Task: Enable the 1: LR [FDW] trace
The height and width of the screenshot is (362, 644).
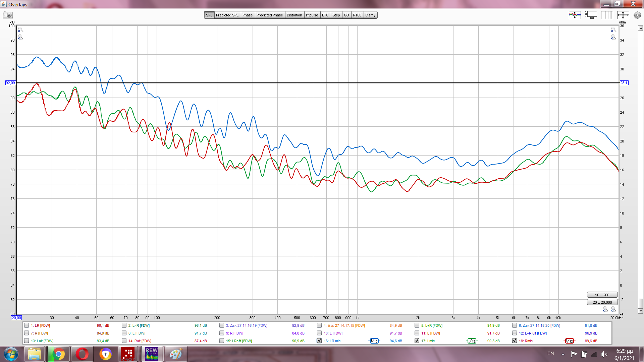Action: point(26,325)
